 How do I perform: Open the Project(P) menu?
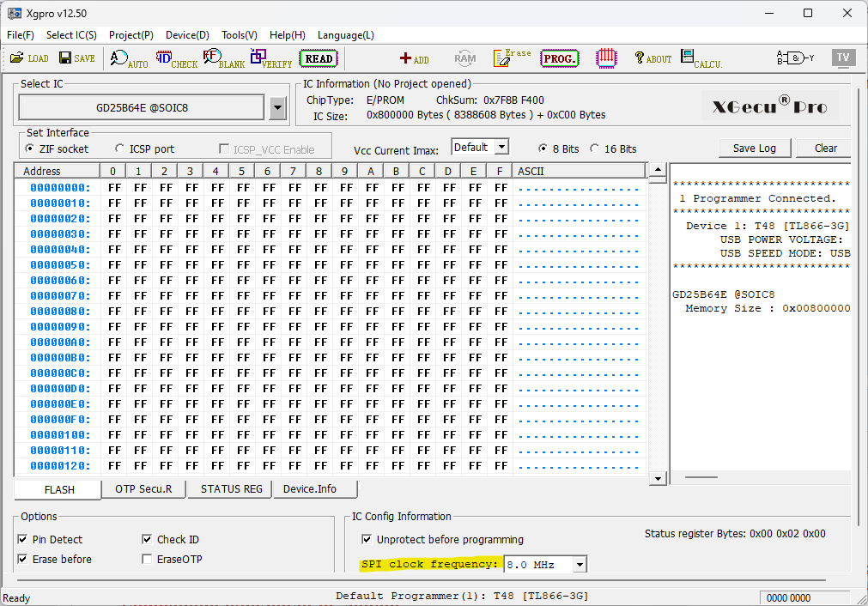[x=131, y=35]
